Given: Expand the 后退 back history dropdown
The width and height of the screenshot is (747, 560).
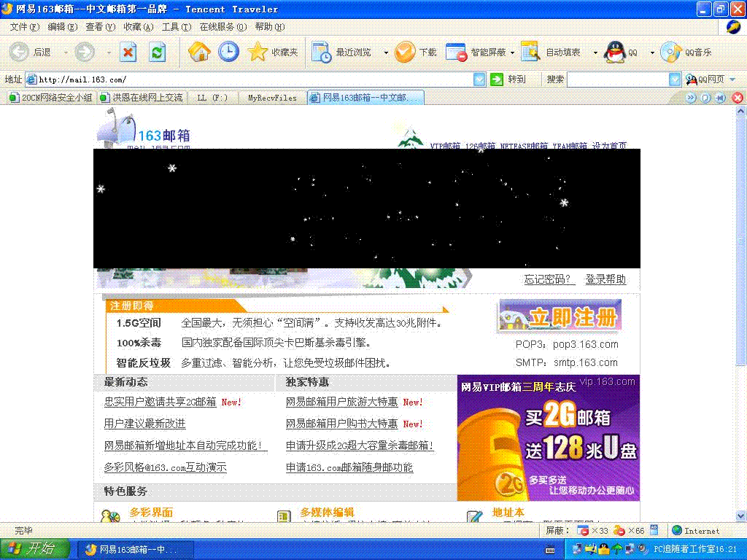Looking at the screenshot, I should (66, 52).
